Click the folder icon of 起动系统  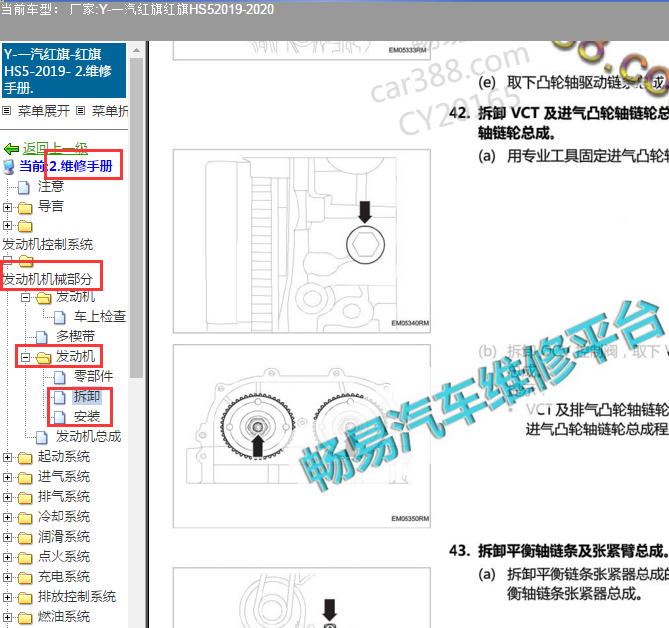point(26,458)
